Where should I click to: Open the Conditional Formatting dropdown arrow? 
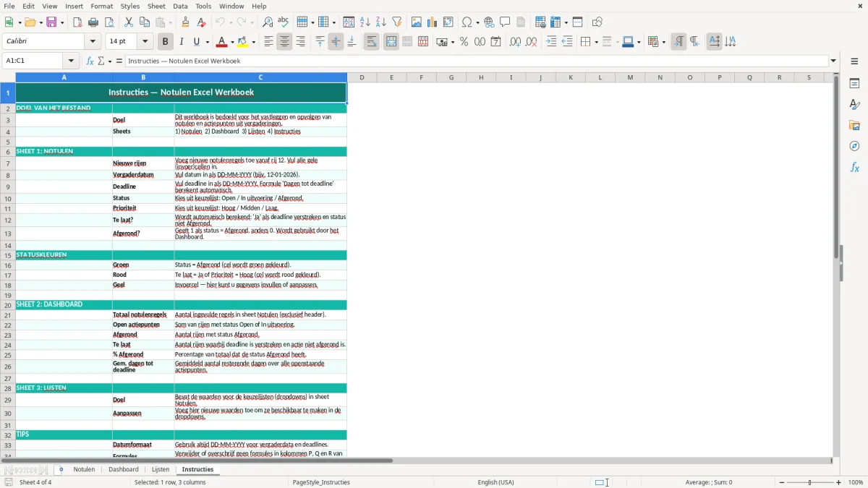point(663,42)
